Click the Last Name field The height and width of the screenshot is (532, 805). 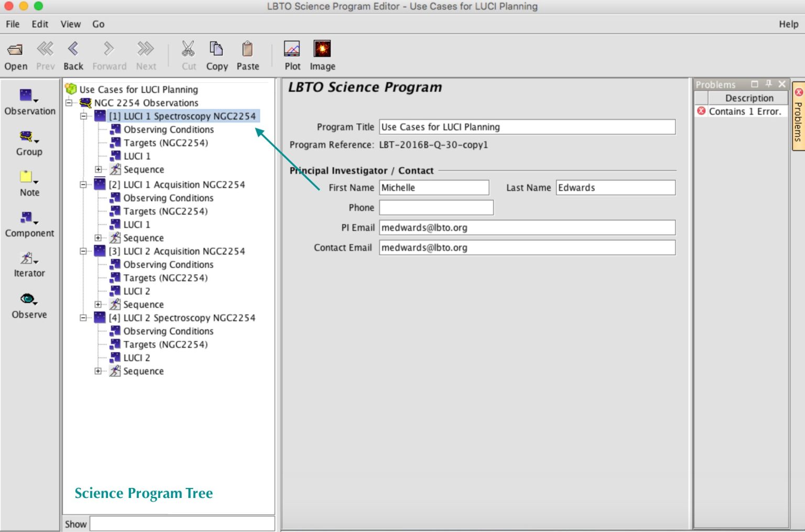(x=616, y=188)
